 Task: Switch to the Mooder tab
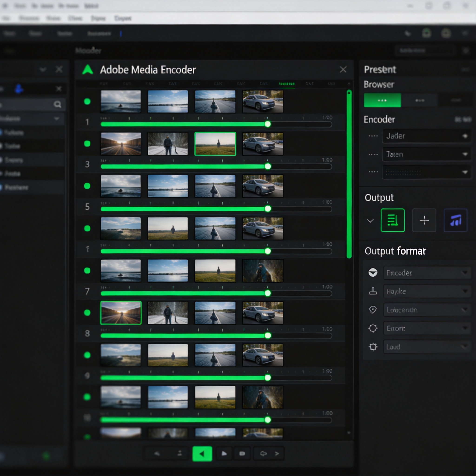pyautogui.click(x=88, y=50)
